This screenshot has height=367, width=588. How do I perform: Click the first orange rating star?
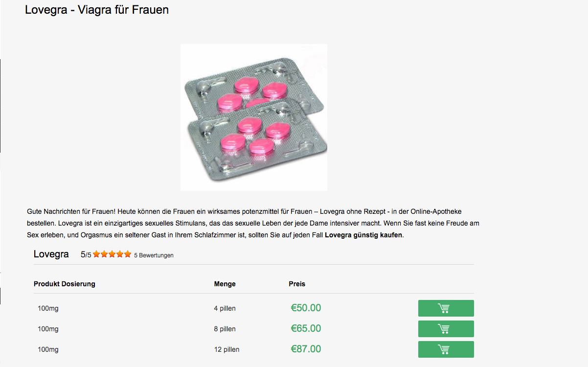(97, 254)
